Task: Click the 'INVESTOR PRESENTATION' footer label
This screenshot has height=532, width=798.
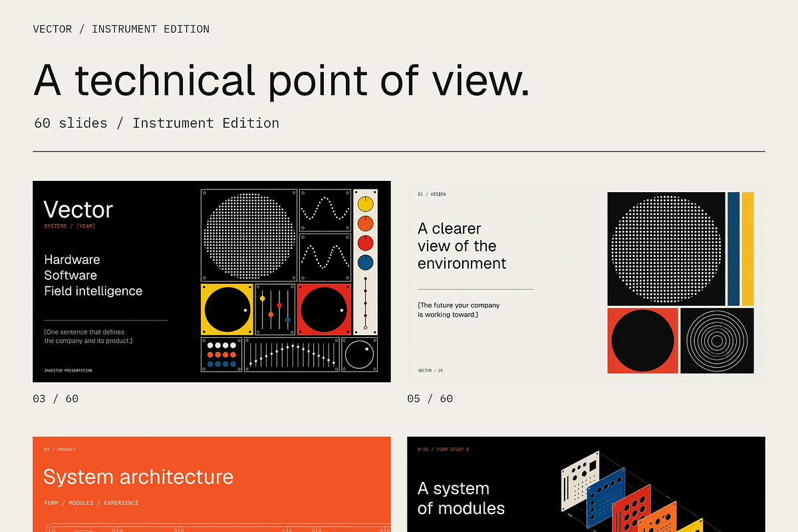Action: (68, 370)
